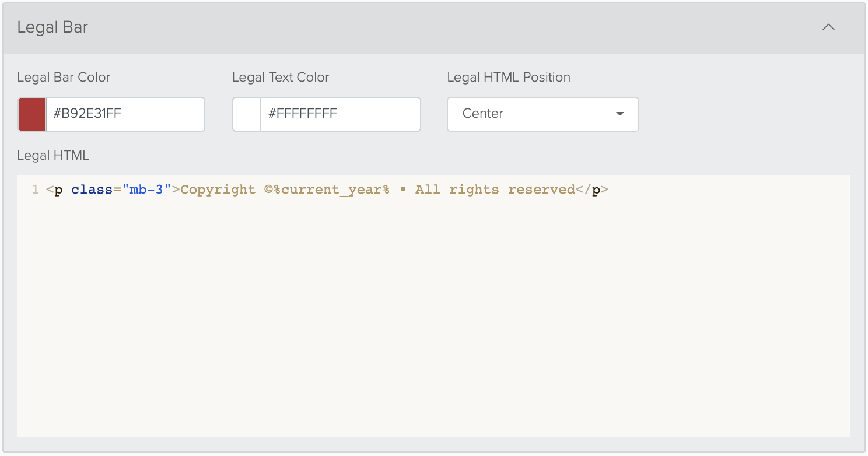Screen dimensions: 868x456
Task: Click the %current_year% placeholder text
Action: [x=332, y=190]
